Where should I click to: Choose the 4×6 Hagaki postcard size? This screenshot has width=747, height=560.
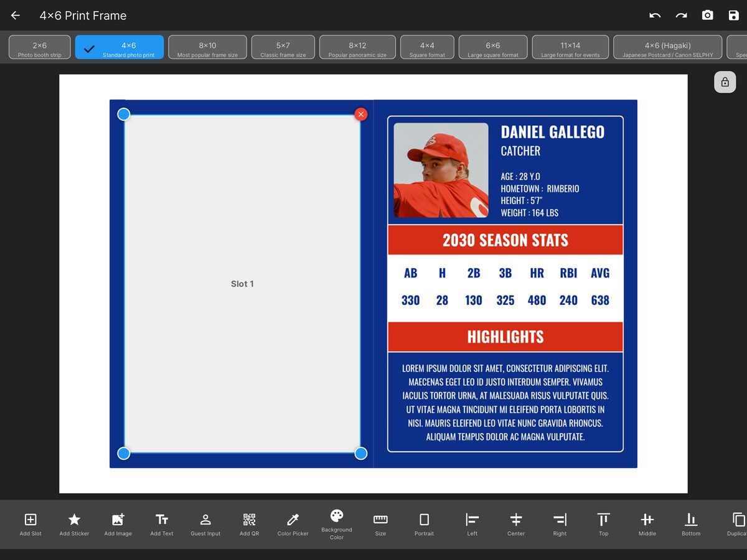tap(668, 47)
